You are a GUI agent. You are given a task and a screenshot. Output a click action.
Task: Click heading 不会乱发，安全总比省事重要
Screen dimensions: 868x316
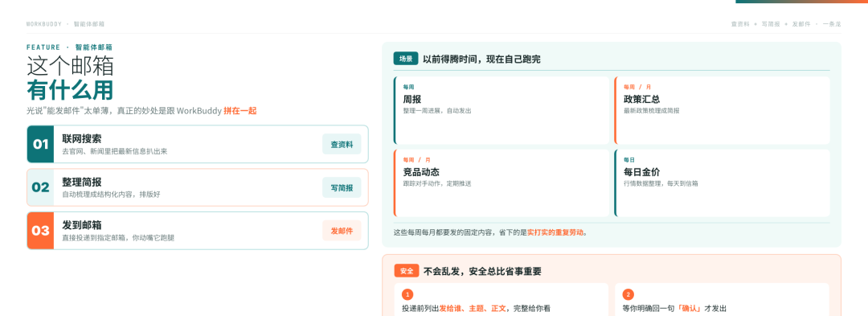pos(482,272)
